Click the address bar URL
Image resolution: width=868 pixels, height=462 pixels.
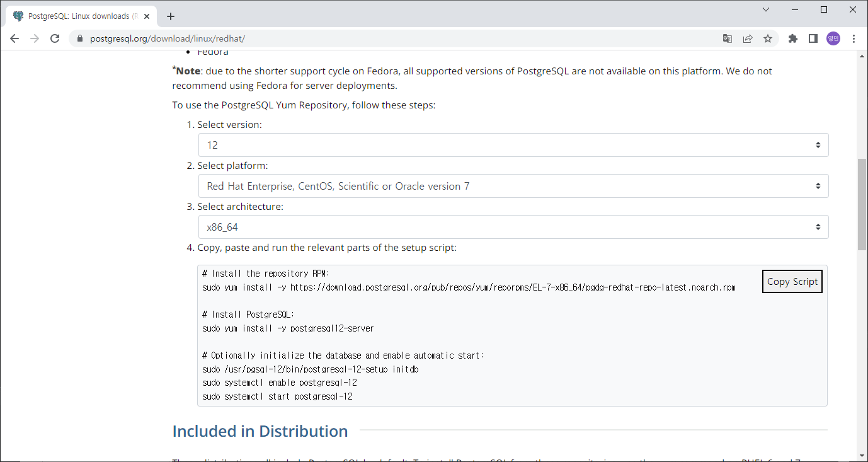[x=167, y=38]
